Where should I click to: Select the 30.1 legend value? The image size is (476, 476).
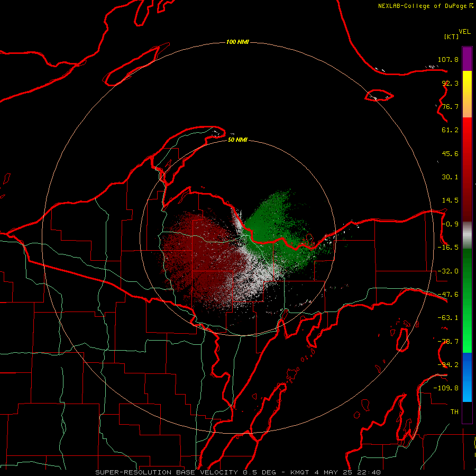pyautogui.click(x=450, y=177)
